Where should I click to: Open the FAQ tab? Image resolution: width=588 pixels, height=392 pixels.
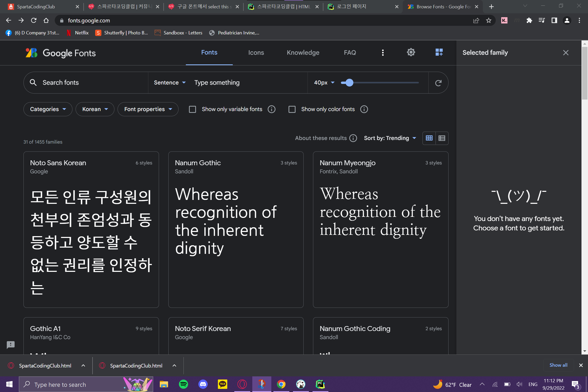point(350,53)
